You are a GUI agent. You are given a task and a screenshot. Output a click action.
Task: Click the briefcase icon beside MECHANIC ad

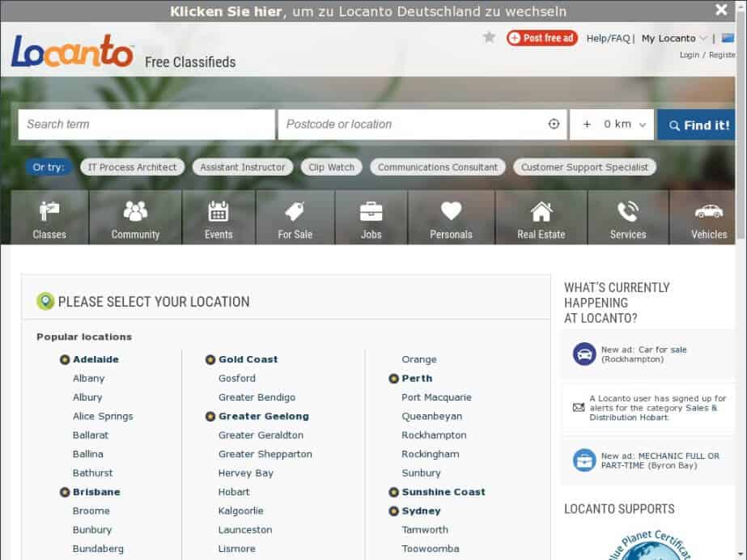(x=584, y=460)
